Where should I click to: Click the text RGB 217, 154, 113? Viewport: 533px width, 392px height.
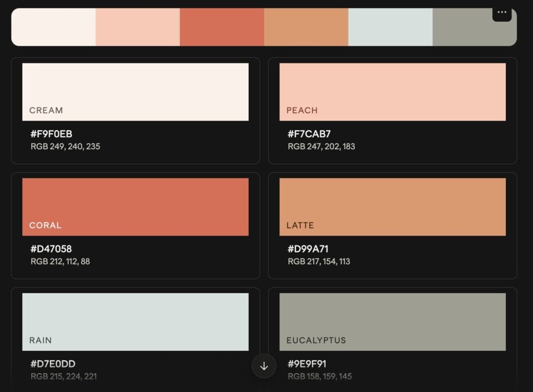(319, 262)
